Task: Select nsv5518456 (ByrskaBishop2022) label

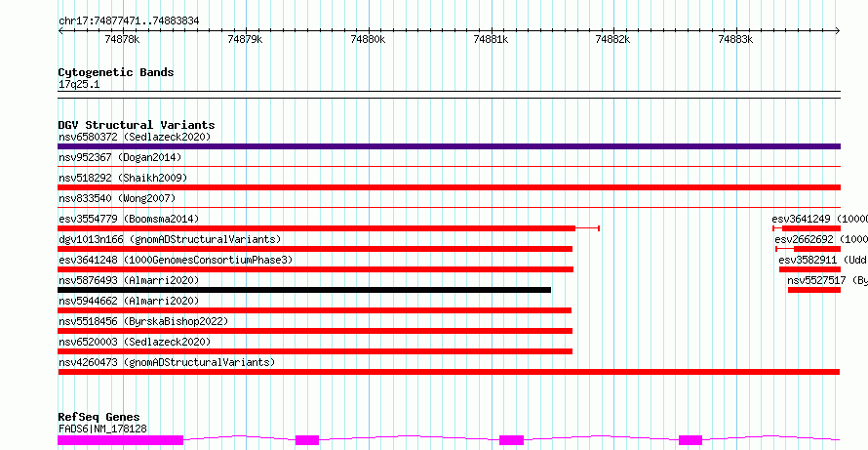Action: click(x=143, y=321)
